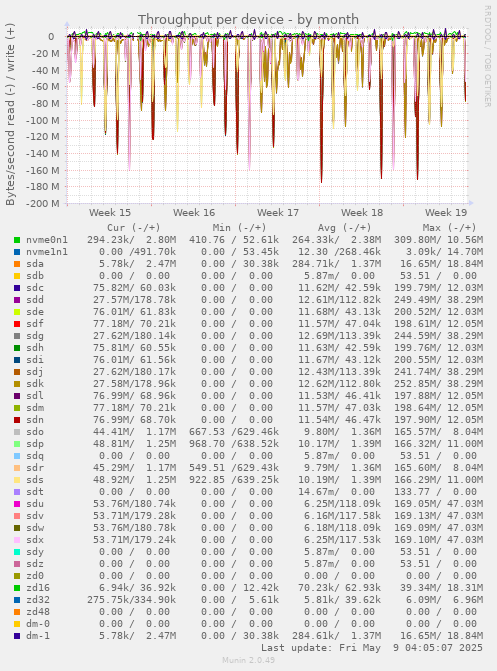Click the '-100 M' y-axis label
Screen dimensions: 497x671
point(42,120)
